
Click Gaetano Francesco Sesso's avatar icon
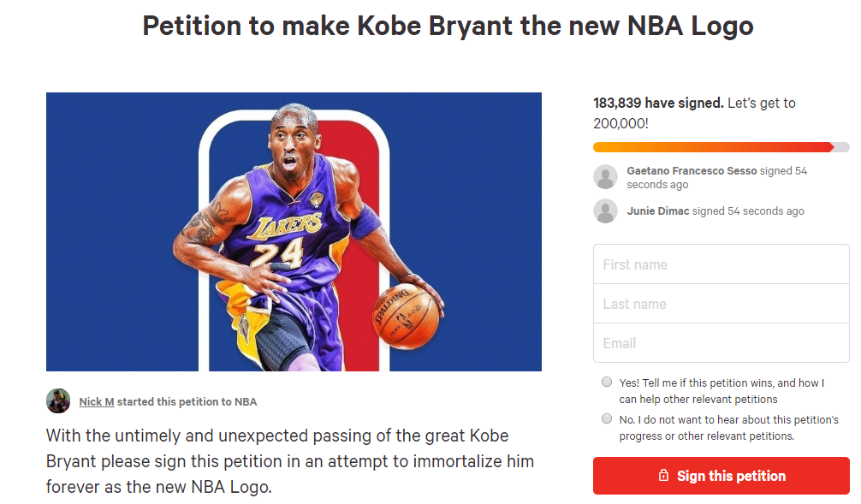point(605,177)
